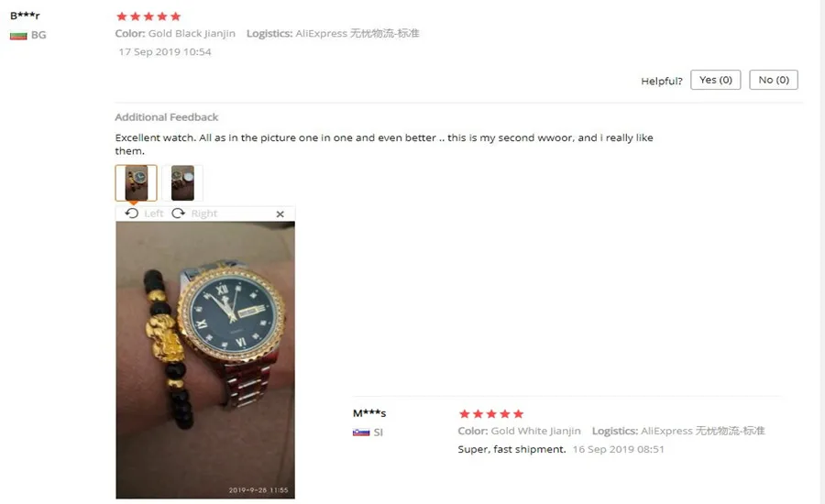The width and height of the screenshot is (825, 504).
Task: Click the rotate Left arrow icon
Action: click(131, 214)
